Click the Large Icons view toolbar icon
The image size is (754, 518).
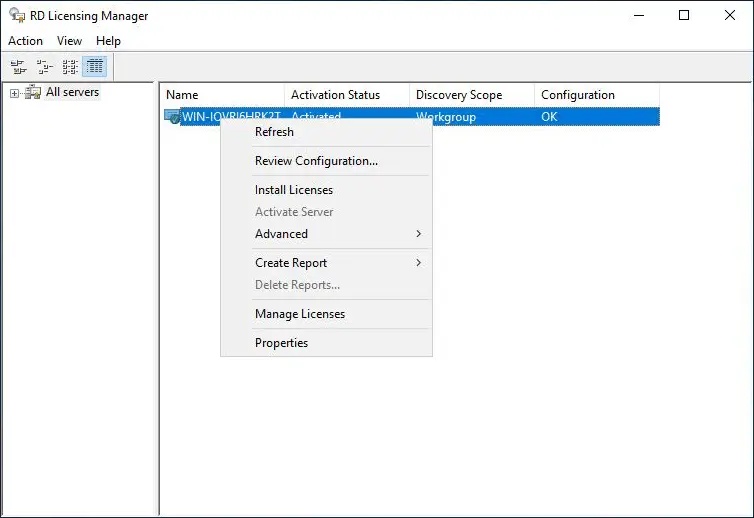(18, 66)
